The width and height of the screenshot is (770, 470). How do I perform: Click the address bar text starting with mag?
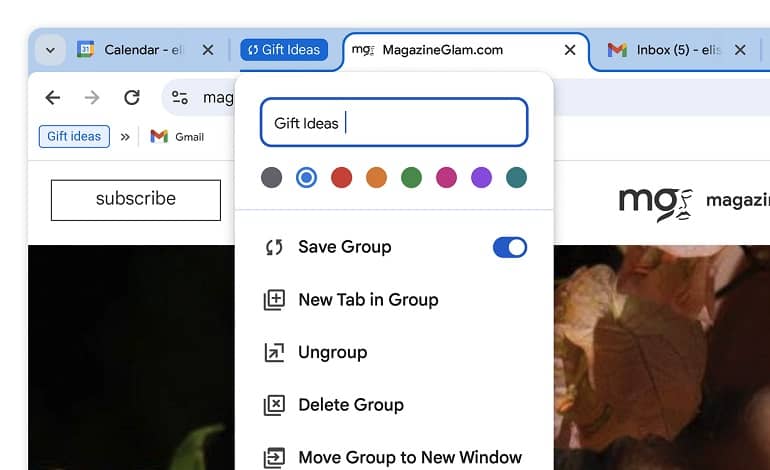[218, 98]
